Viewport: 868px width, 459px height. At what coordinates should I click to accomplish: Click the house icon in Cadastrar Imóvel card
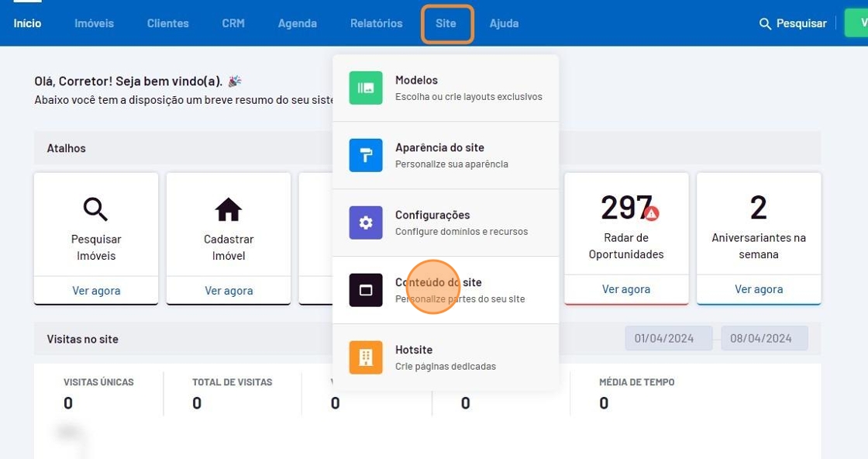coord(229,209)
